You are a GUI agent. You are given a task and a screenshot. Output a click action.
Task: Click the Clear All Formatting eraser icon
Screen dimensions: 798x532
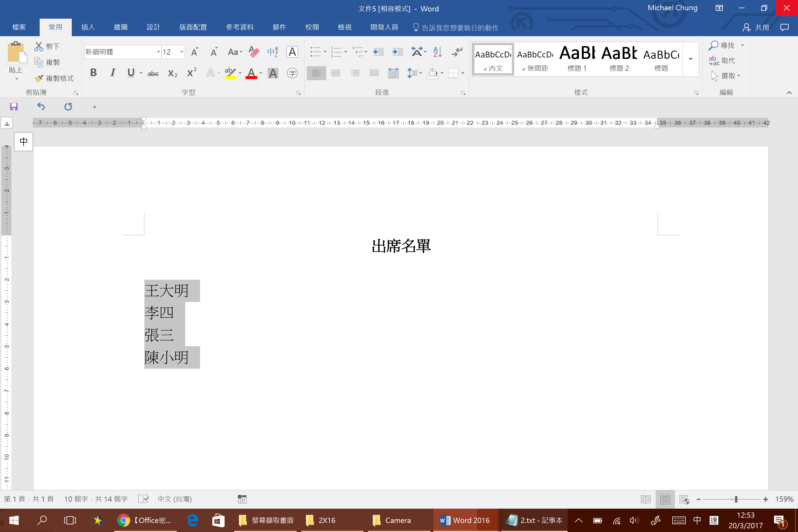click(254, 52)
